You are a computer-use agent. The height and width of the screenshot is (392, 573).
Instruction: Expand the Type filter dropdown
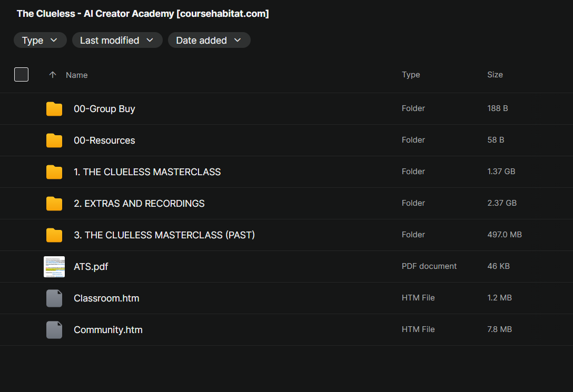(x=40, y=40)
